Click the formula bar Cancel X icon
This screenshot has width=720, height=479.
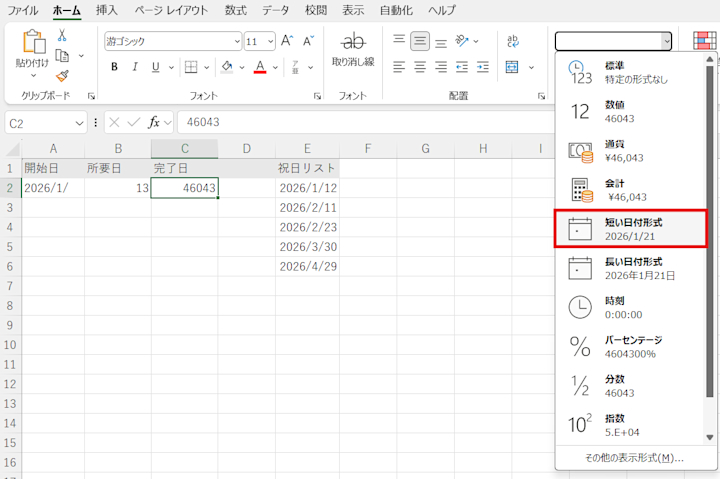coord(114,122)
